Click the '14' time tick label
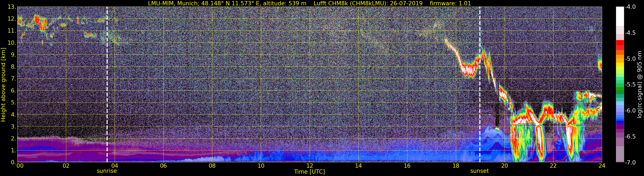 tap(358, 166)
